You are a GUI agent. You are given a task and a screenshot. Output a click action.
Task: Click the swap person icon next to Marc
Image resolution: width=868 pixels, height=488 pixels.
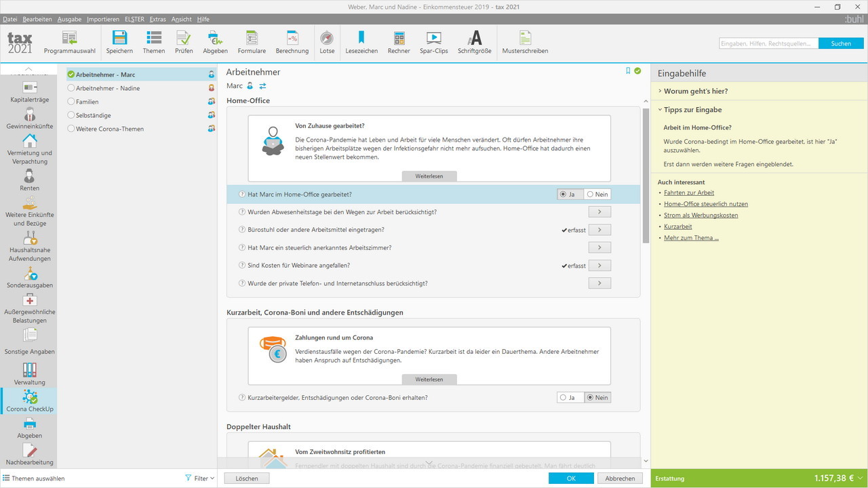[x=262, y=86]
